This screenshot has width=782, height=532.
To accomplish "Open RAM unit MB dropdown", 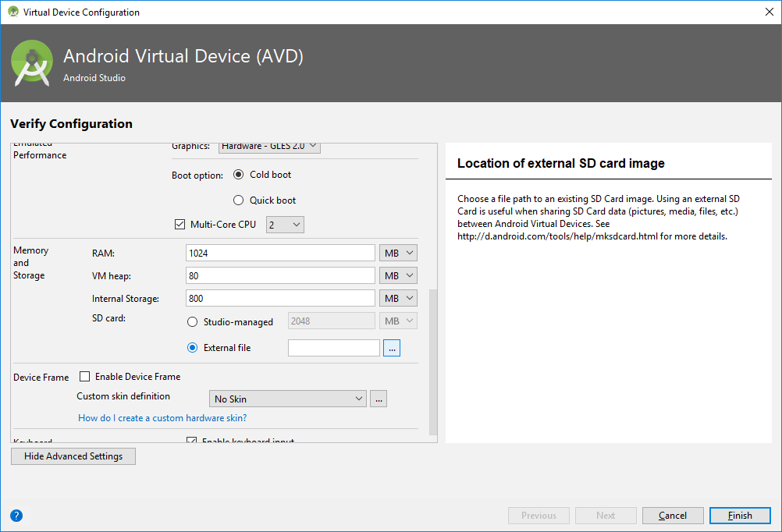I will pos(398,253).
